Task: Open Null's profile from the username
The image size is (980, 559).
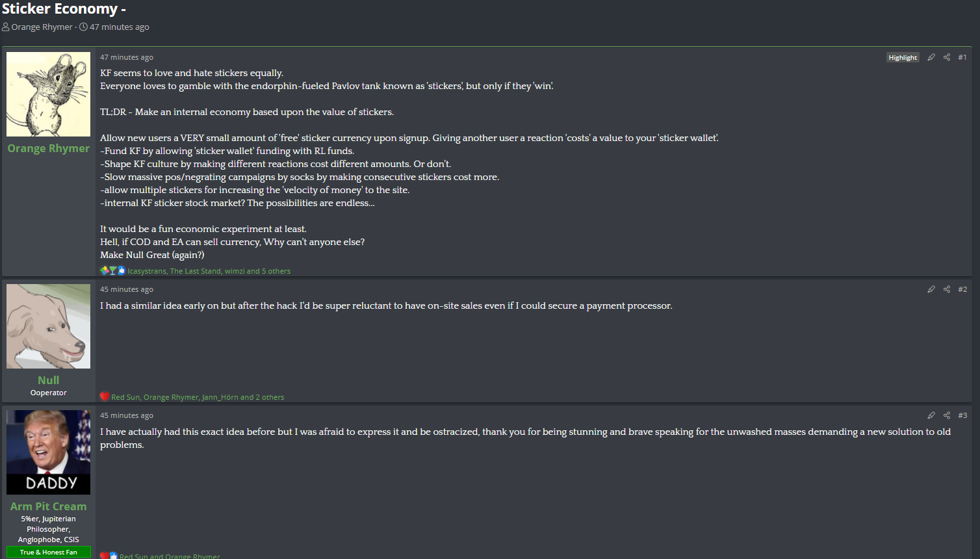Action: pos(49,380)
